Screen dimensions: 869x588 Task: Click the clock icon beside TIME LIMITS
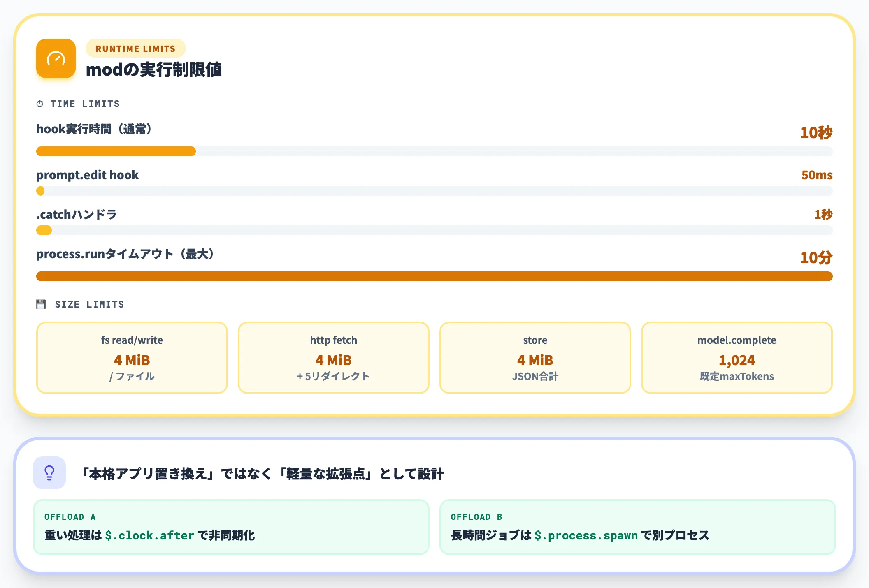tap(40, 104)
